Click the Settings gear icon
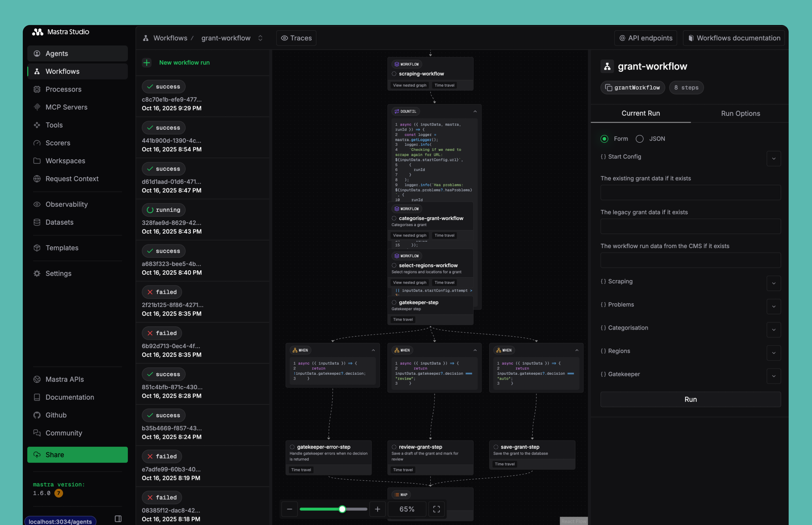812x525 pixels. coord(37,273)
